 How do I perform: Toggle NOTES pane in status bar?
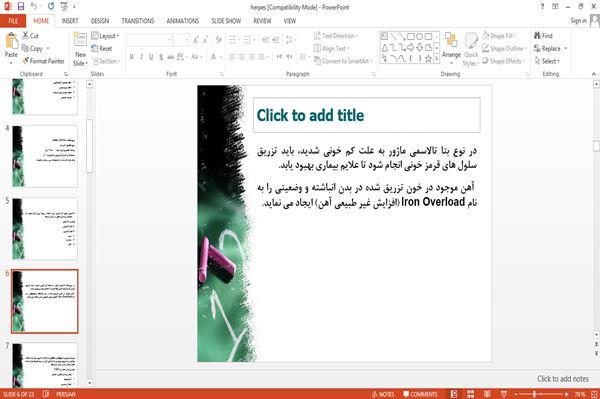[383, 394]
